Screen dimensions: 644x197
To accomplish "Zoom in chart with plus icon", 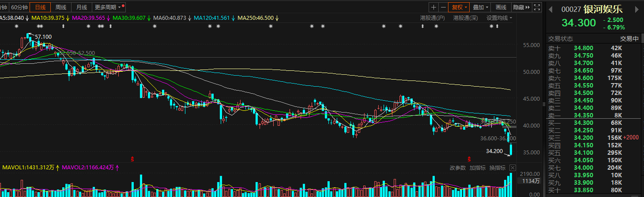I will pyautogui.click(x=434, y=7).
